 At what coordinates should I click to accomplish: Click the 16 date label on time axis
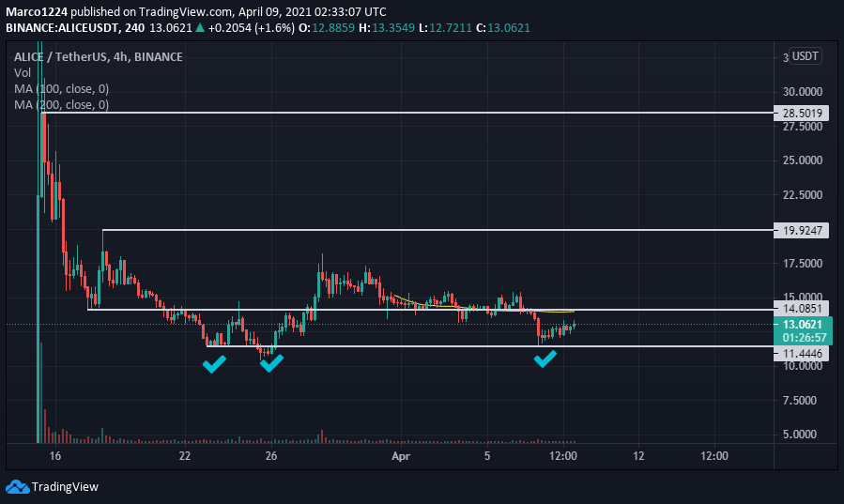coord(54,455)
